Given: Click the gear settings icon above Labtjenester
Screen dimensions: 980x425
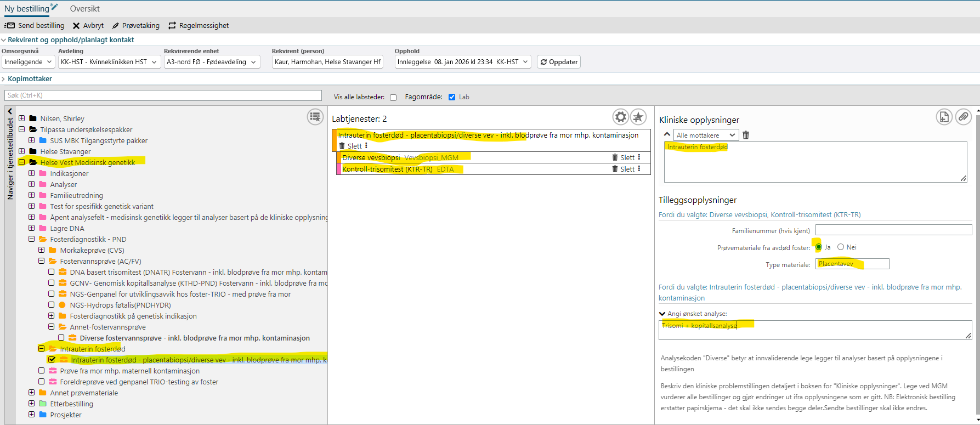Looking at the screenshot, I should coord(620,117).
